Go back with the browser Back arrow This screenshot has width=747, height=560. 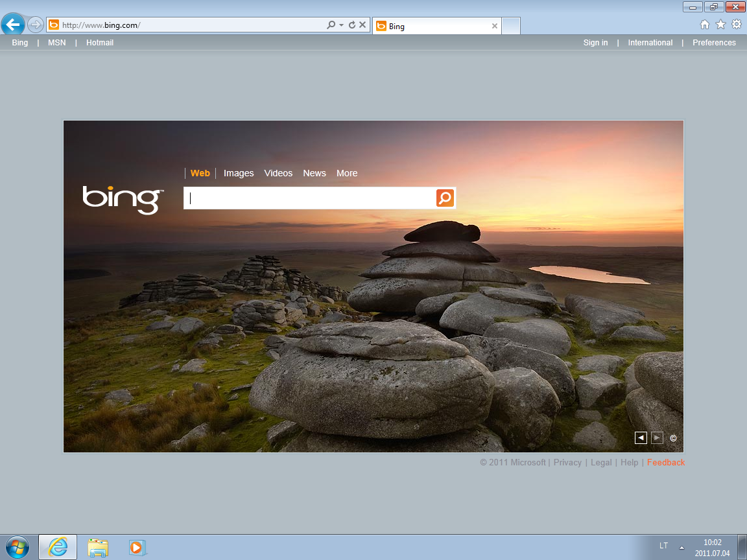pos(13,25)
